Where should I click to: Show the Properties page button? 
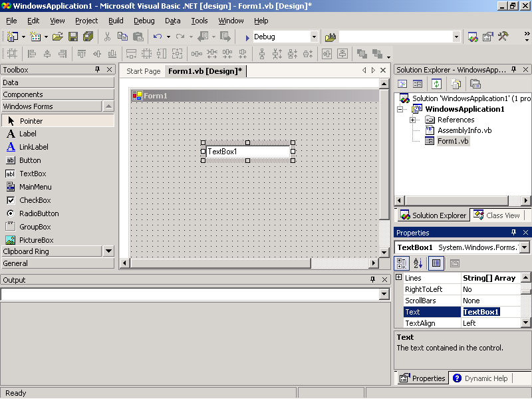[436, 263]
